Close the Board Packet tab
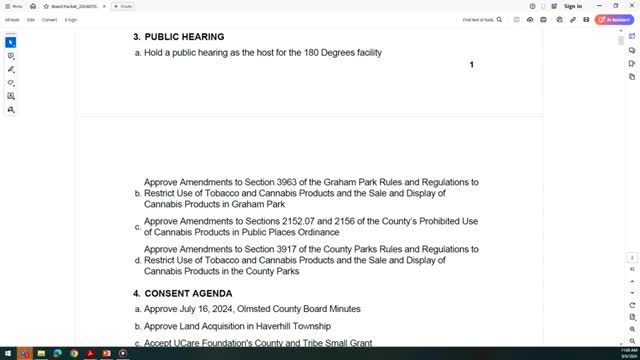This screenshot has height=360, width=640. (x=104, y=7)
